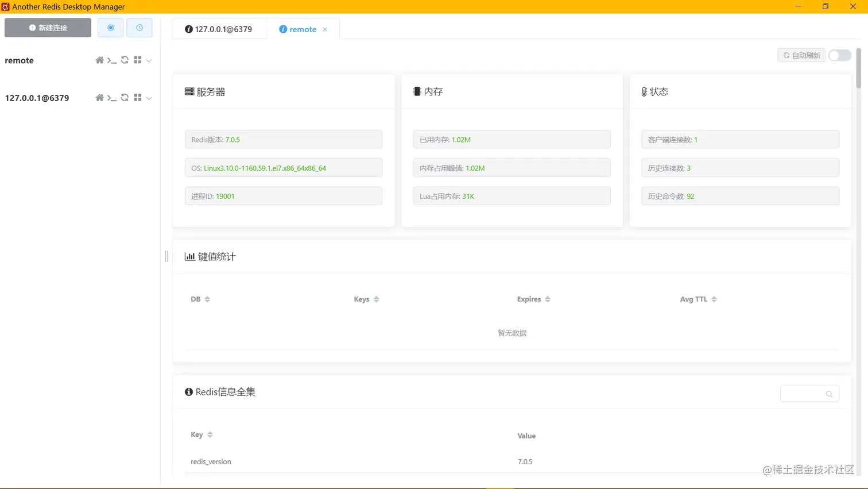The height and width of the screenshot is (489, 868).
Task: Open home for 127.0.0.1@6379 connection
Action: 99,98
